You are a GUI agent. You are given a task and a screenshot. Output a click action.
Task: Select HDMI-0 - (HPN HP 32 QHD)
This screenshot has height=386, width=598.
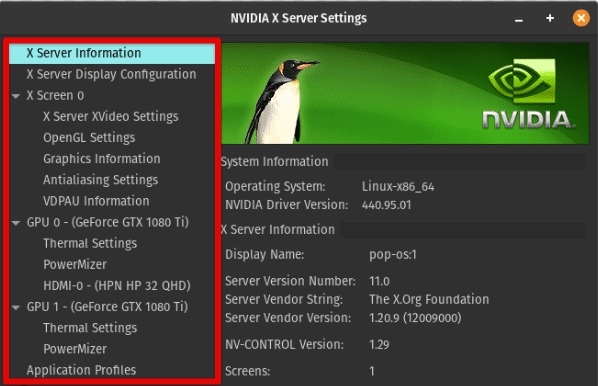point(117,286)
